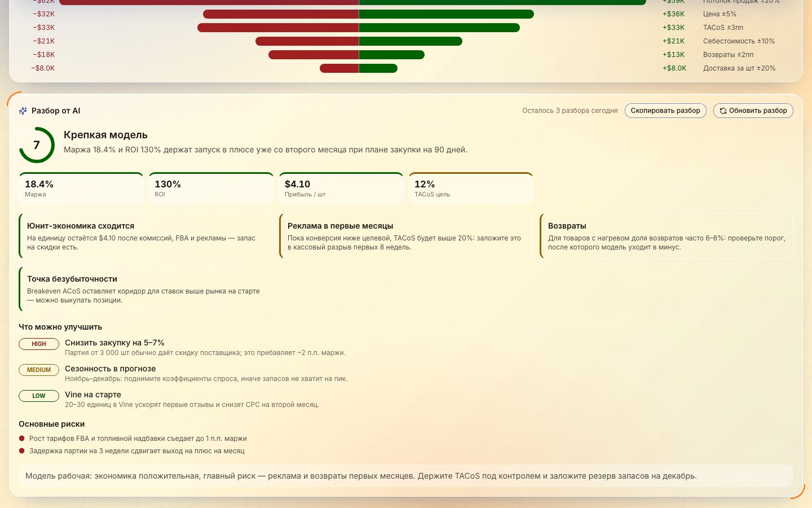Click the AI sparkle icon beside Разбор от AI
The image size is (812, 508).
(23, 111)
